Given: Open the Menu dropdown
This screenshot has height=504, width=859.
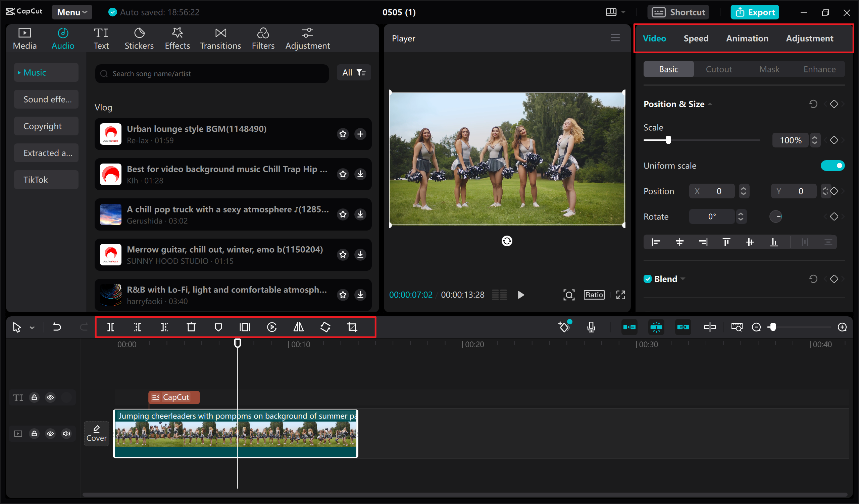Looking at the screenshot, I should [x=71, y=12].
